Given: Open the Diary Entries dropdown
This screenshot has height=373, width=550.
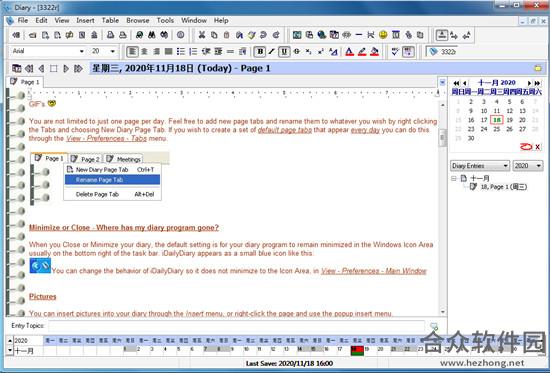Looking at the screenshot, I should point(480,166).
